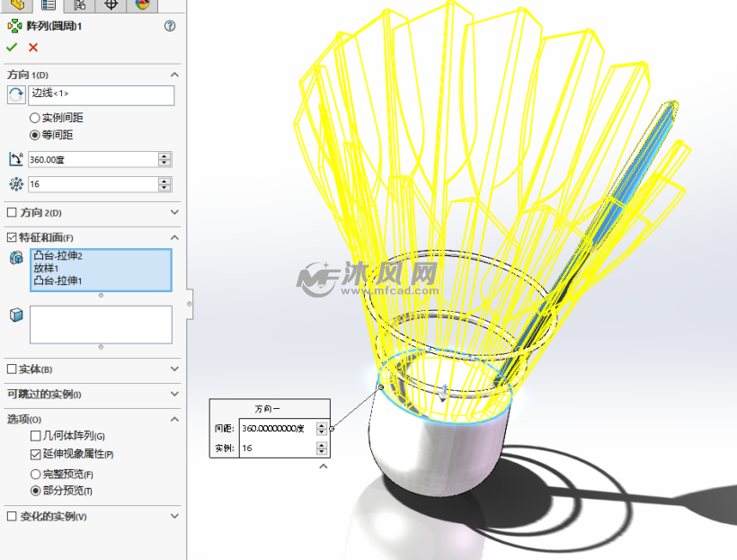Select the 边线<1> axis field

point(101,95)
